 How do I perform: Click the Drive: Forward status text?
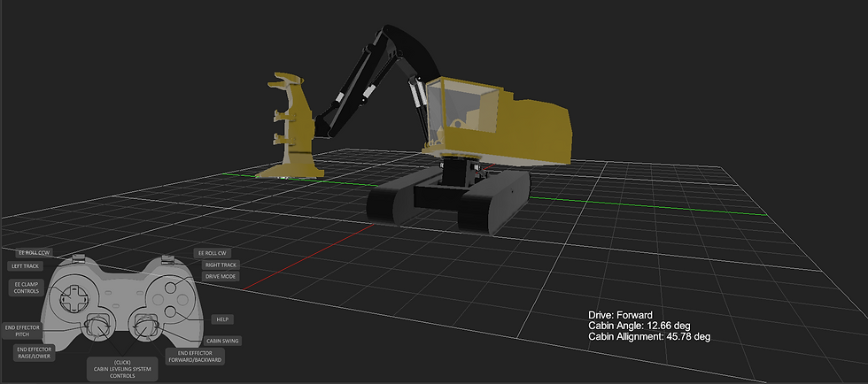[621, 315]
